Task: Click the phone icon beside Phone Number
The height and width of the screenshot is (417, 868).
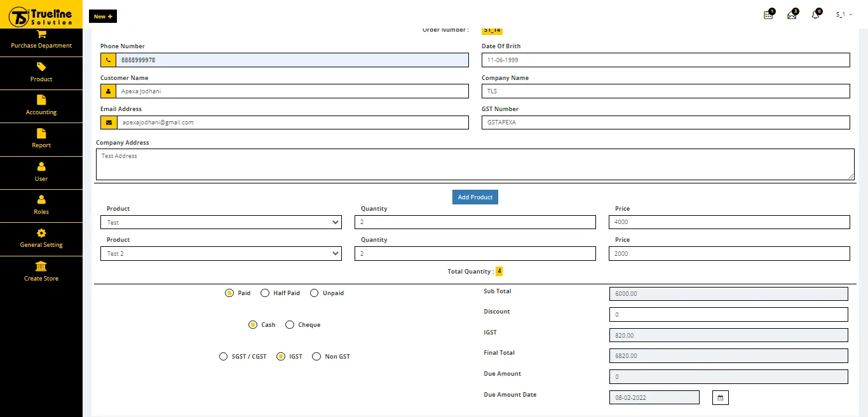Action: [x=108, y=60]
